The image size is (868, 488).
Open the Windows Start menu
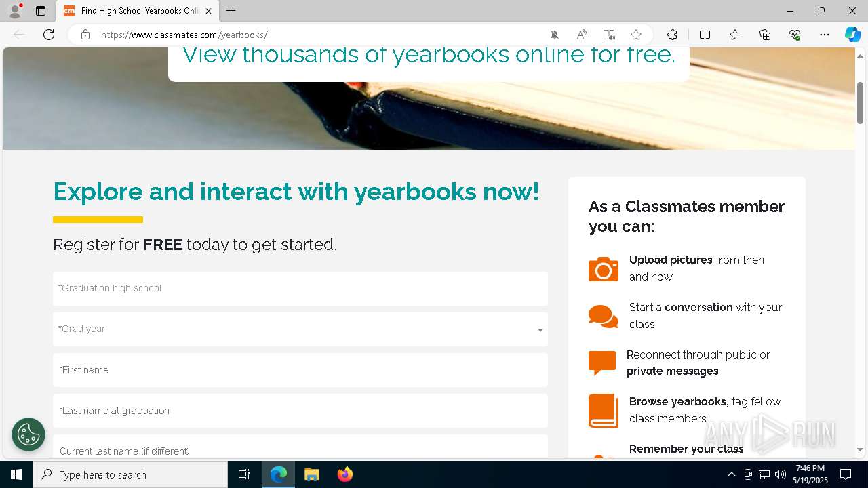pyautogui.click(x=16, y=474)
